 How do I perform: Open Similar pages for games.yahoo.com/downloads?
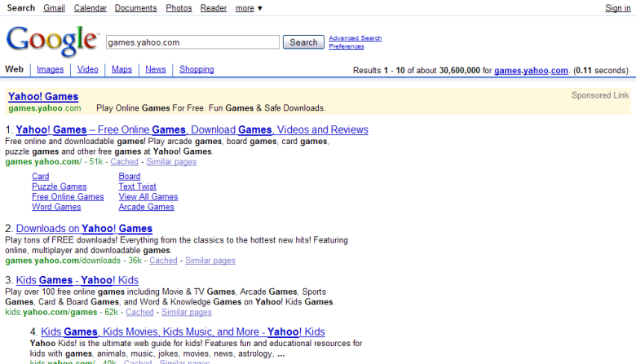click(210, 261)
